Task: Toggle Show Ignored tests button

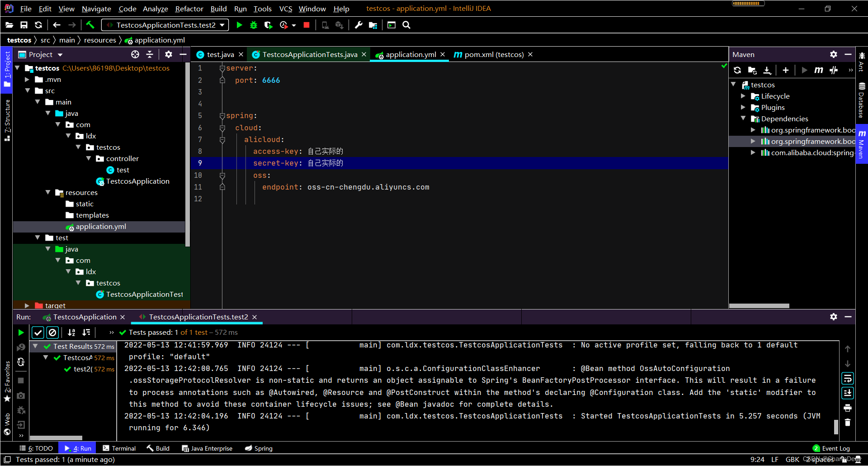Action: click(52, 333)
